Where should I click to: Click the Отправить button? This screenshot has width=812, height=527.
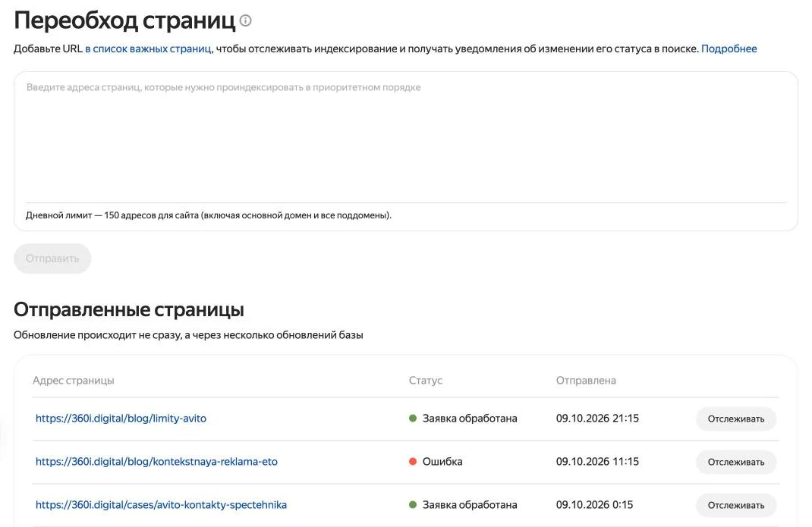[52, 259]
